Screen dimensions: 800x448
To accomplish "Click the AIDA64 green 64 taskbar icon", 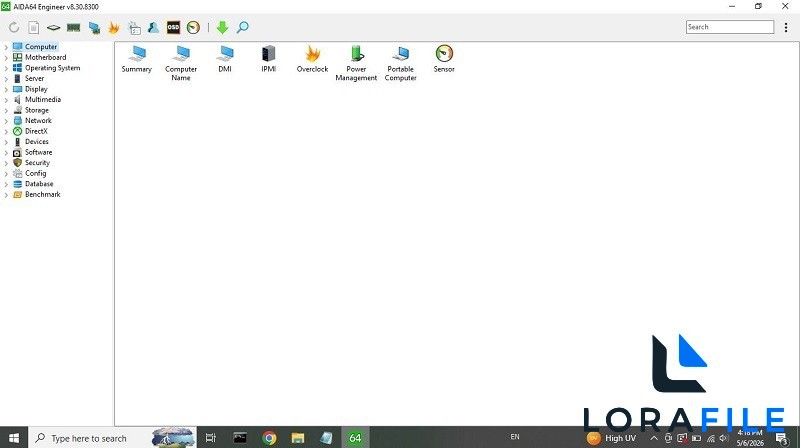I will coord(355,438).
